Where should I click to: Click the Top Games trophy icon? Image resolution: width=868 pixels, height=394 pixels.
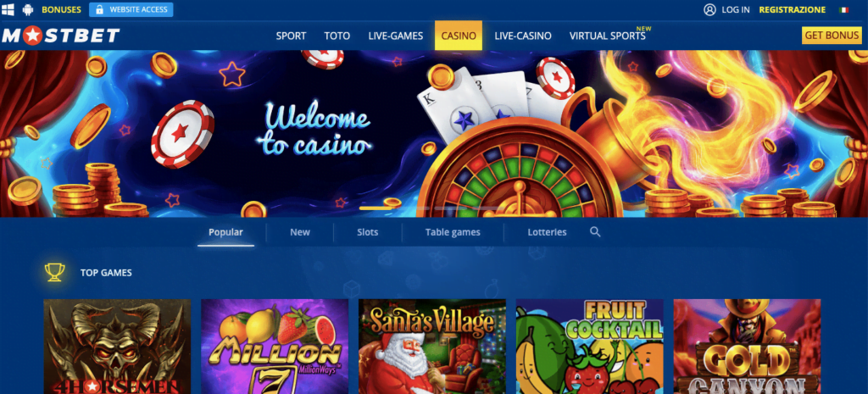55,272
